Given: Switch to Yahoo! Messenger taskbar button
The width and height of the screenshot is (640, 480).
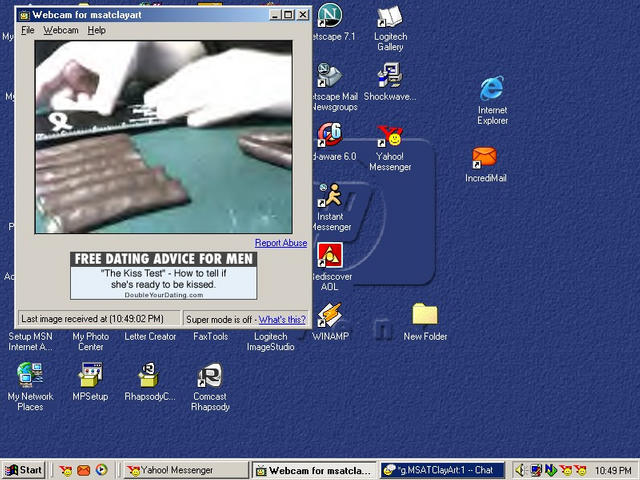Looking at the screenshot, I should pyautogui.click(x=186, y=470).
